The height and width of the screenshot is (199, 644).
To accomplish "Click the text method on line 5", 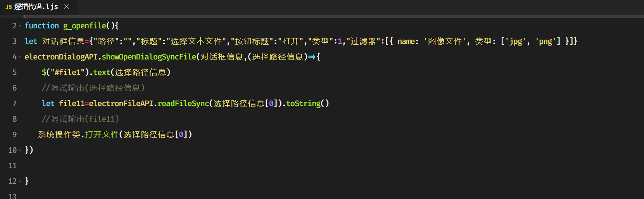I will point(102,72).
